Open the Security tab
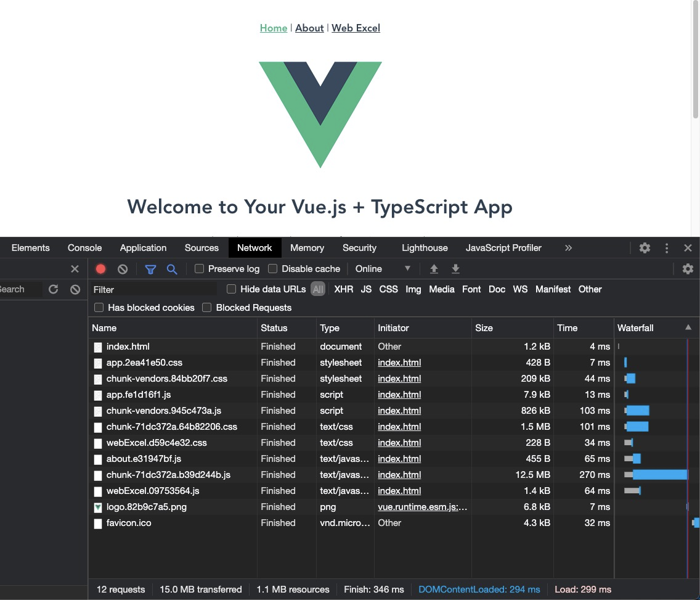This screenshot has height=600, width=700. 359,248
